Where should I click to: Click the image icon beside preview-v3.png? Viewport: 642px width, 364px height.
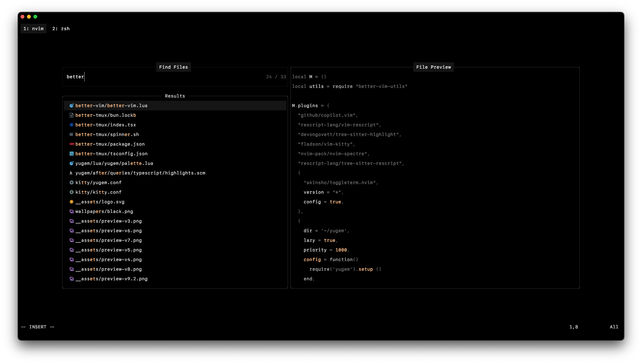pyautogui.click(x=72, y=221)
